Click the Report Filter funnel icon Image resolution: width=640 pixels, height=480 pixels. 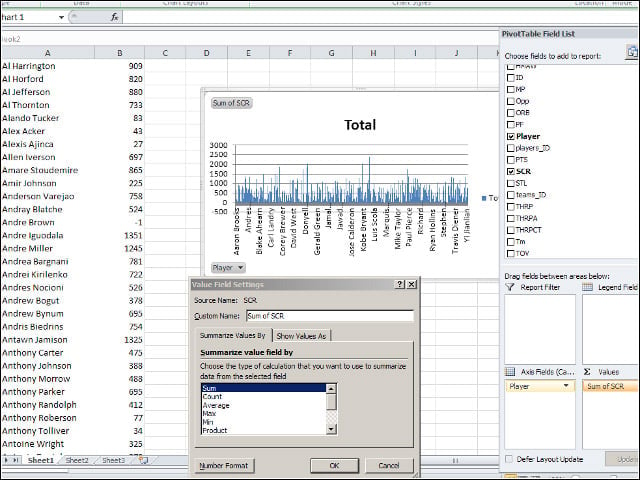(x=509, y=287)
